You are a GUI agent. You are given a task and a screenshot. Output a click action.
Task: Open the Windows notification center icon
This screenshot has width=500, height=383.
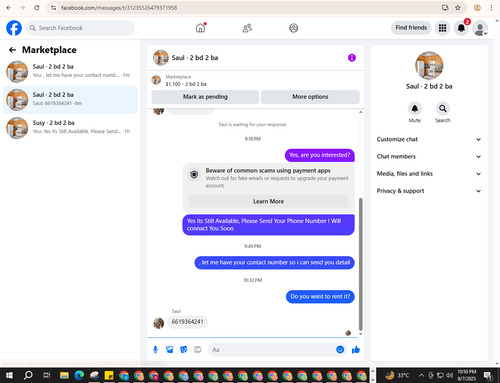[488, 376]
